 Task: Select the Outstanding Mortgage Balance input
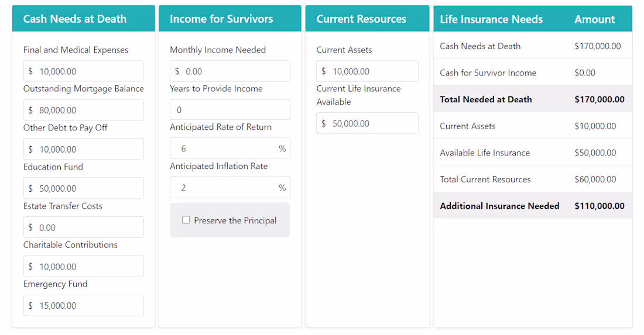(x=83, y=110)
